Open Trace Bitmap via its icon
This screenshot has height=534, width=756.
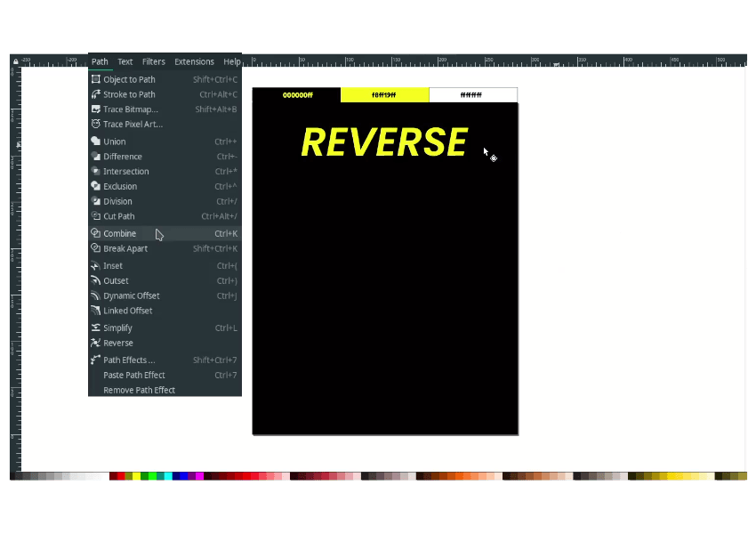click(96, 109)
